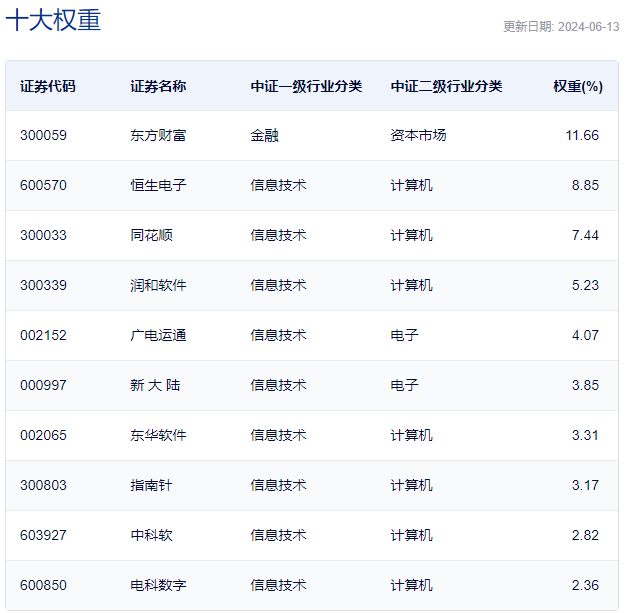The width and height of the screenshot is (632, 613).
Task: Click 电子 in the 广电运通 row
Action: pos(404,335)
